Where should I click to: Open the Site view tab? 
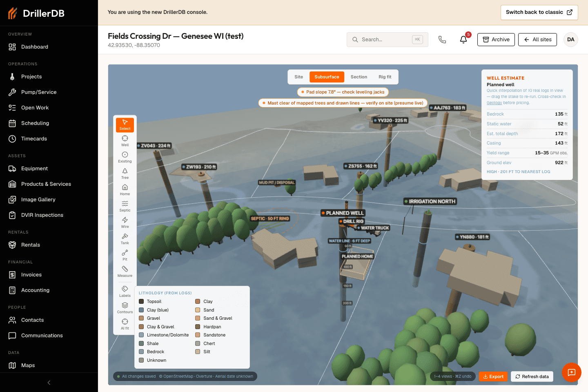coord(299,77)
